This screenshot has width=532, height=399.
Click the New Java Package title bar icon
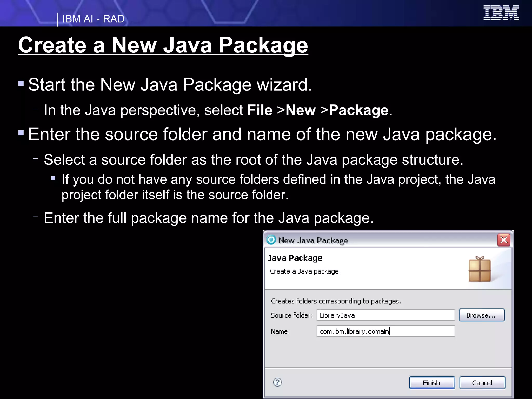pyautogui.click(x=271, y=240)
